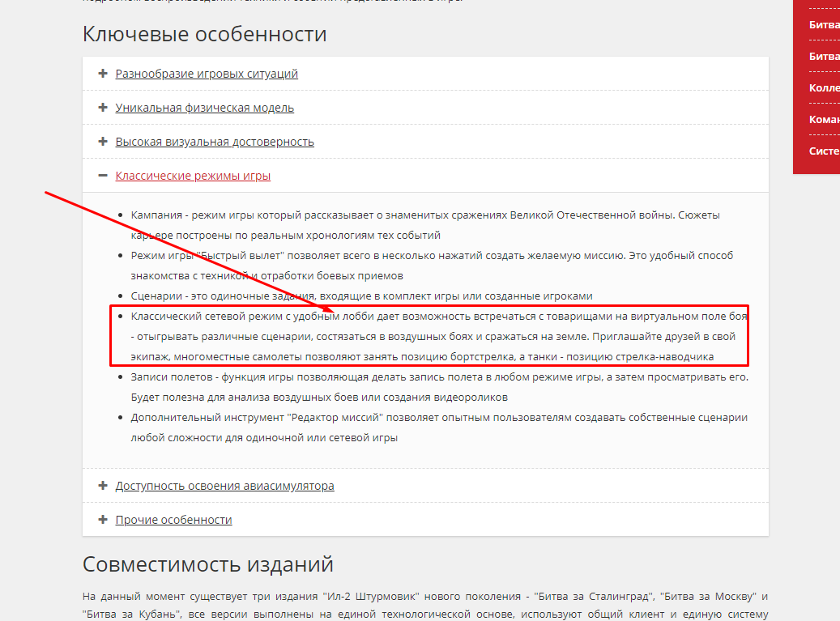Click the bullet text about Редактор миссий
Screen dimensions: 840x621
[x=439, y=427]
